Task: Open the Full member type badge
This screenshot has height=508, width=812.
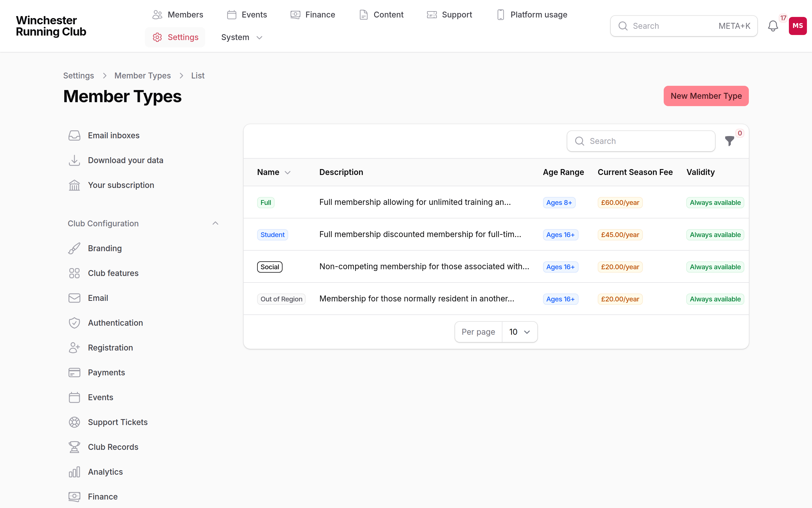Action: [266, 203]
